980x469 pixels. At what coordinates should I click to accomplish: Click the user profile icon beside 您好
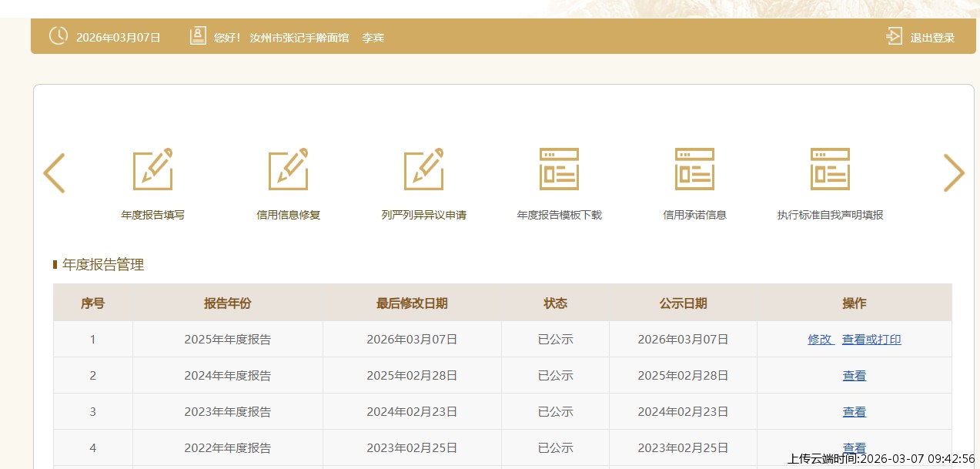pos(198,36)
